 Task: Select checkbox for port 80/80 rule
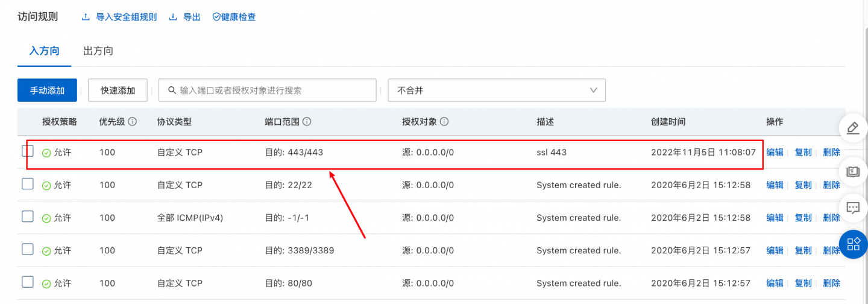click(x=28, y=282)
